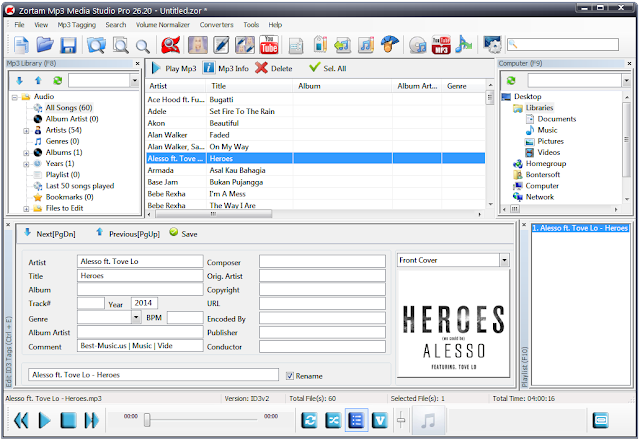Viewport: 640px width, 440px height.
Task: Open the Front Cover dropdown
Action: (x=505, y=260)
